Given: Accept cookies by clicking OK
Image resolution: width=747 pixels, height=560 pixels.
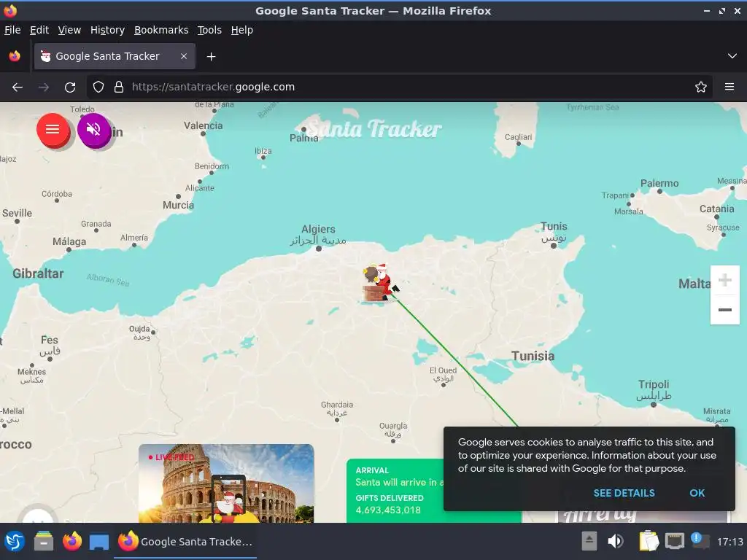Looking at the screenshot, I should [x=697, y=493].
